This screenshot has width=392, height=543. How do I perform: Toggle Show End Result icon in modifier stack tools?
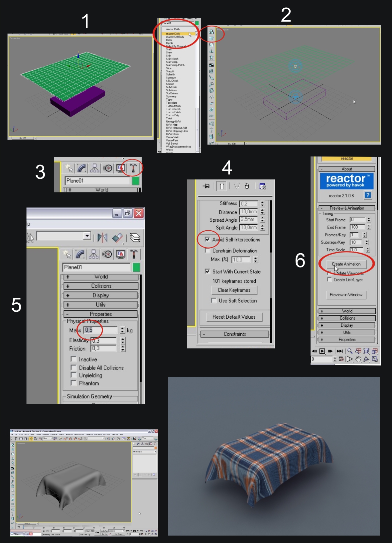221,186
